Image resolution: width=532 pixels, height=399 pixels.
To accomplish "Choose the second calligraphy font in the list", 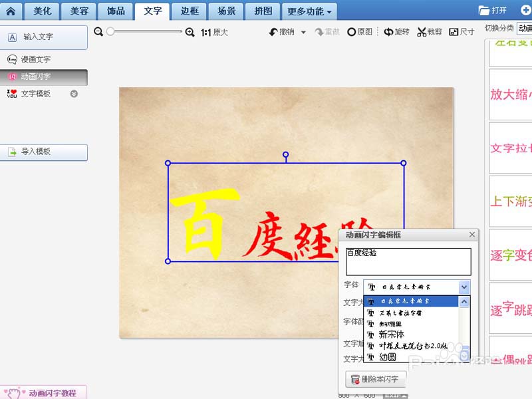I will 411,313.
